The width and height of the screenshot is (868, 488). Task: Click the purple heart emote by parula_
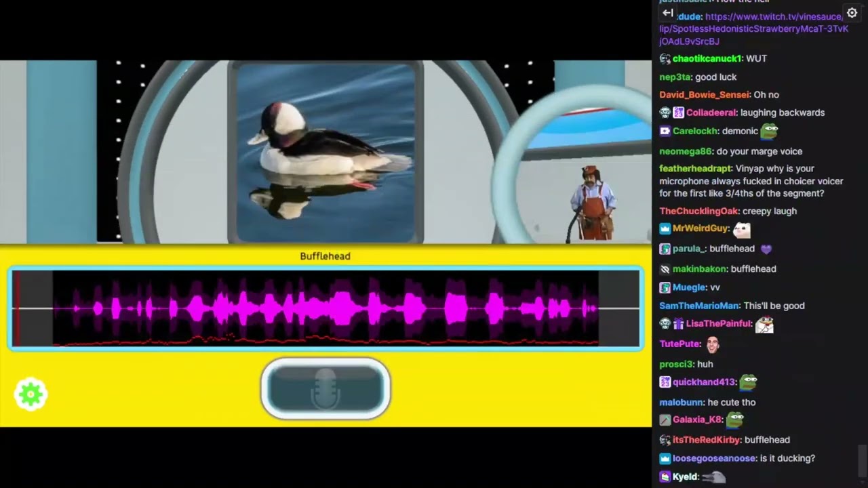click(766, 249)
